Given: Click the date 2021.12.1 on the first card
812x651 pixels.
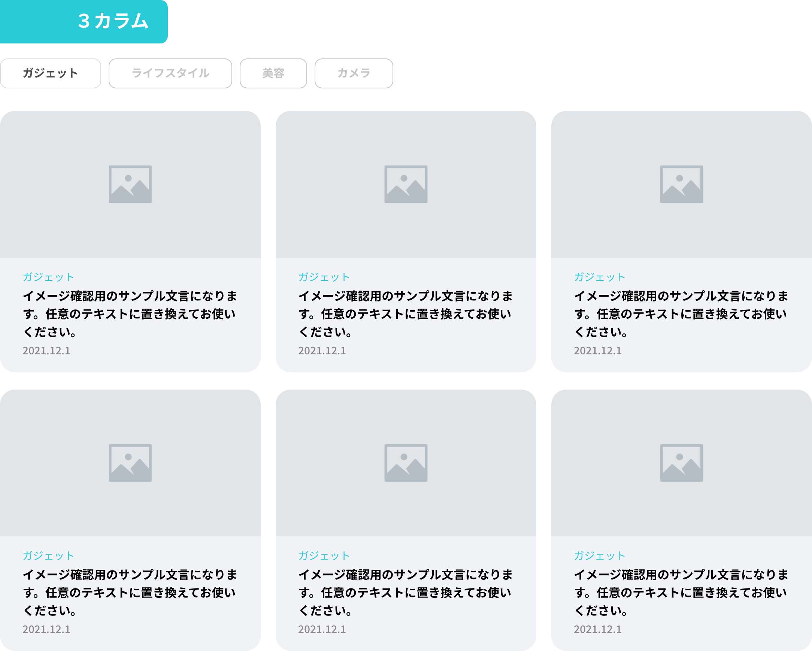Looking at the screenshot, I should click(47, 351).
